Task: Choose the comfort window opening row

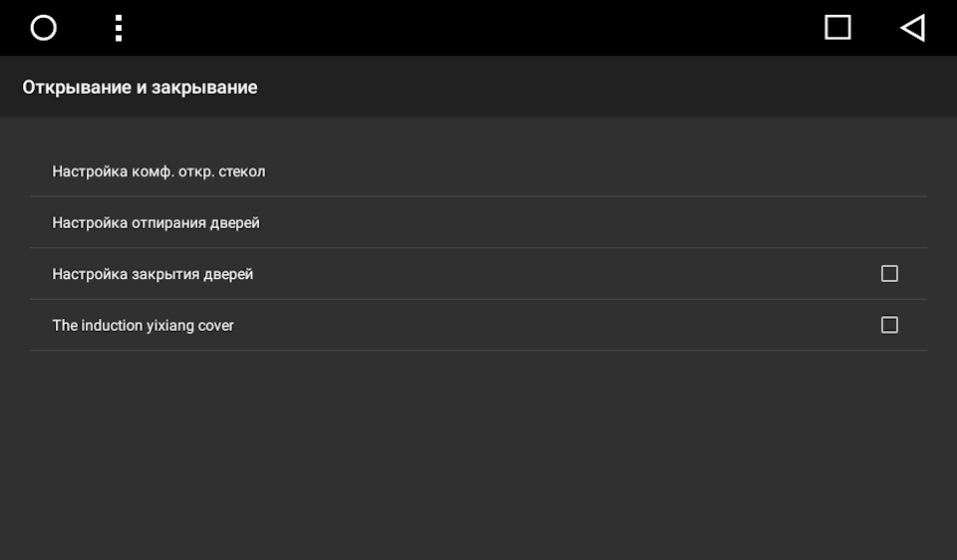Action: coord(478,171)
